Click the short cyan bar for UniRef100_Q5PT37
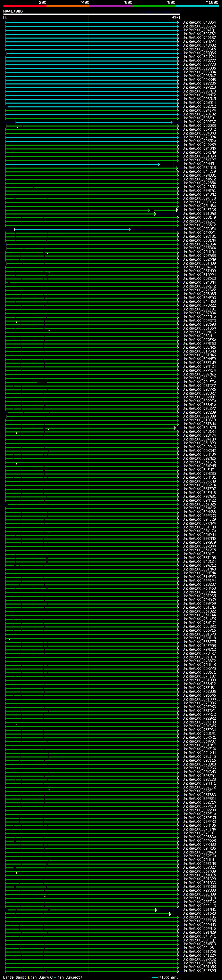 [x=94, y=122]
